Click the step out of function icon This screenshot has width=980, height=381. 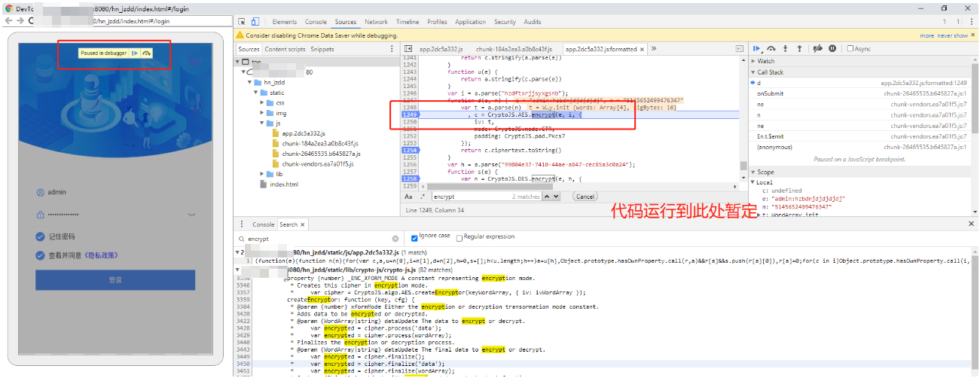tap(799, 48)
